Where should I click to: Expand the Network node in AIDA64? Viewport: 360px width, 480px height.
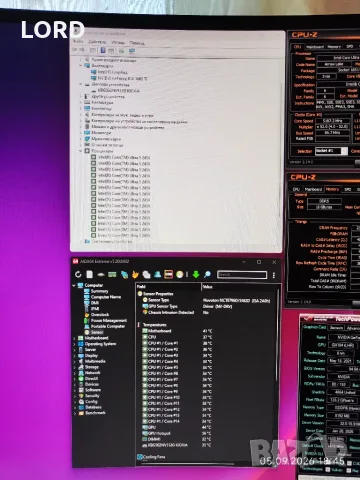pyautogui.click(x=74, y=373)
